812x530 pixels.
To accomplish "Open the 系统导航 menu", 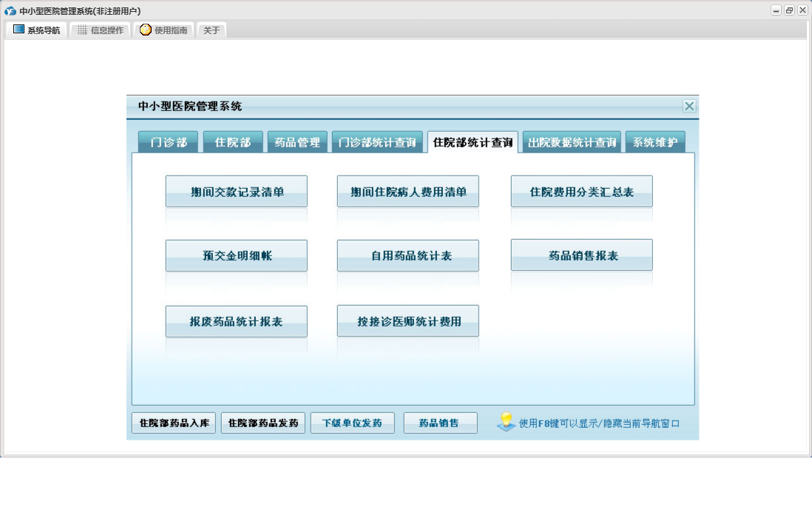I will click(x=37, y=30).
